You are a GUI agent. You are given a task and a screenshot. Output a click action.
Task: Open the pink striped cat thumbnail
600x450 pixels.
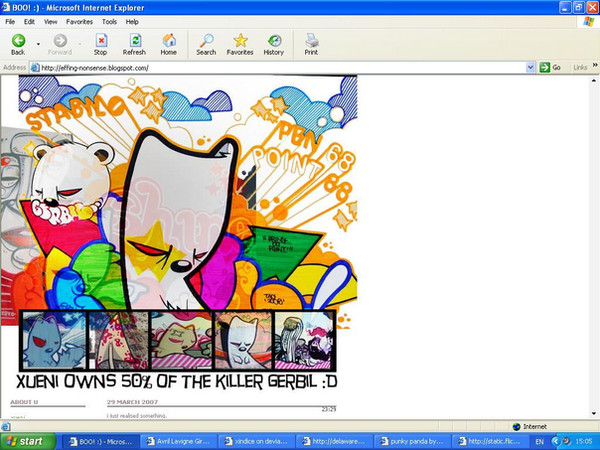point(181,340)
